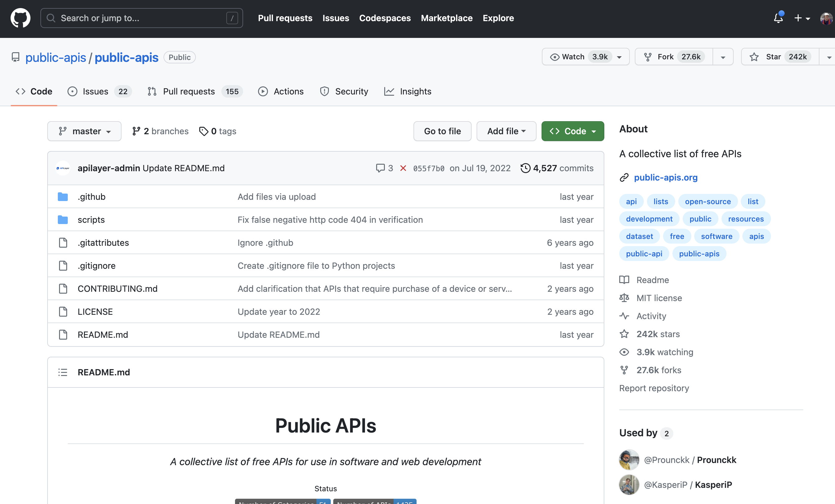
Task: Open the scripts folder
Action: [91, 219]
